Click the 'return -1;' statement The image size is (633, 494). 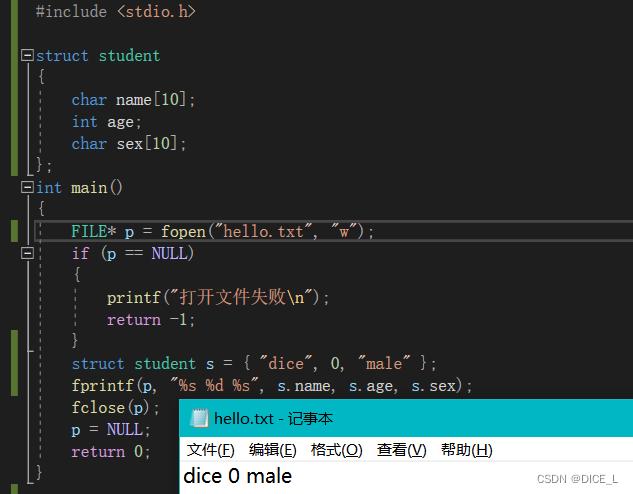[151, 320]
